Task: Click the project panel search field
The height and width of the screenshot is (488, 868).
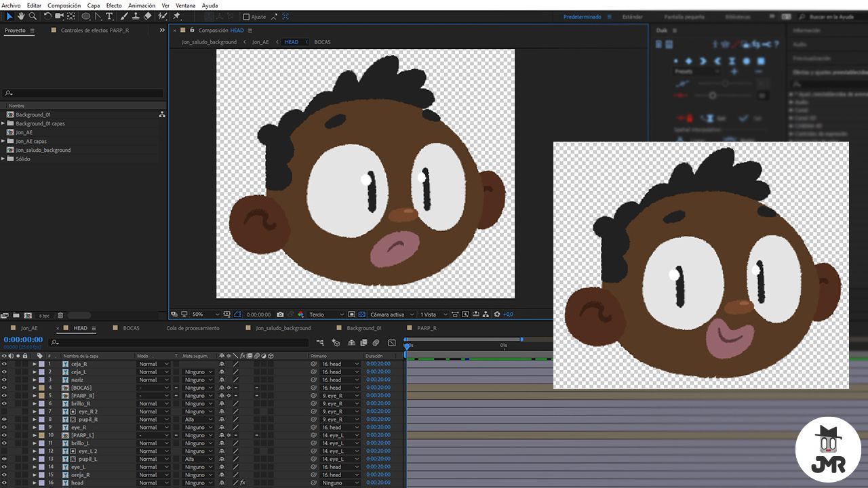Action: (x=83, y=94)
